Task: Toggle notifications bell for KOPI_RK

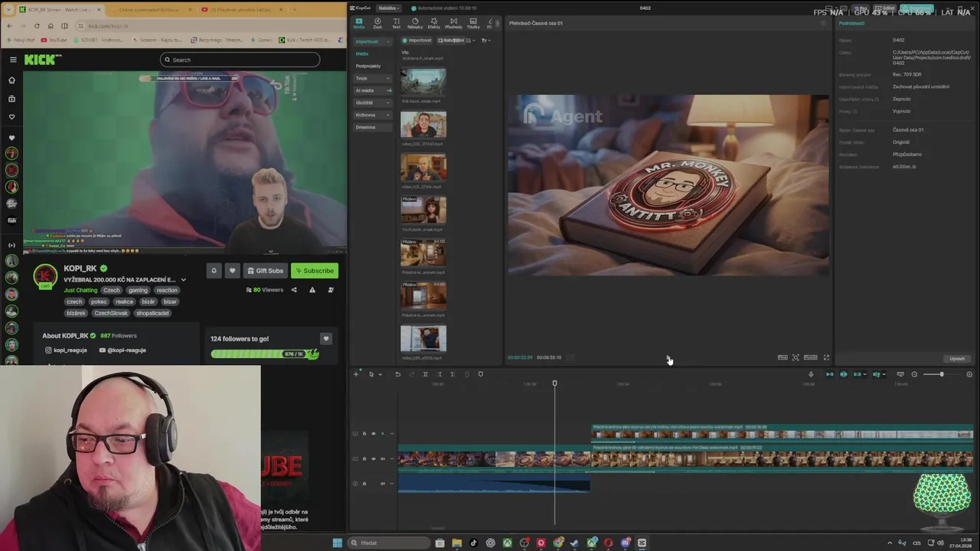Action: click(214, 271)
